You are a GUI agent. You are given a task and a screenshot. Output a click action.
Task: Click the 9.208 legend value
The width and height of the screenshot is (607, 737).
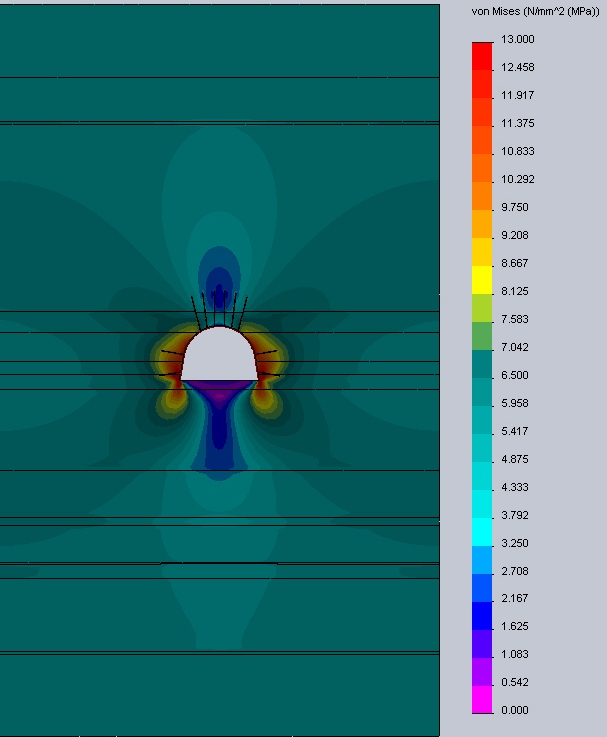click(515, 235)
